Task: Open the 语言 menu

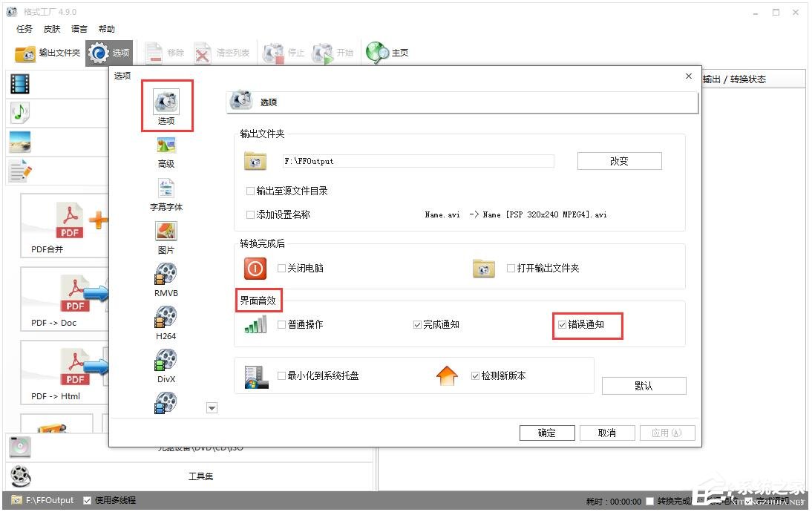Action: coord(79,29)
